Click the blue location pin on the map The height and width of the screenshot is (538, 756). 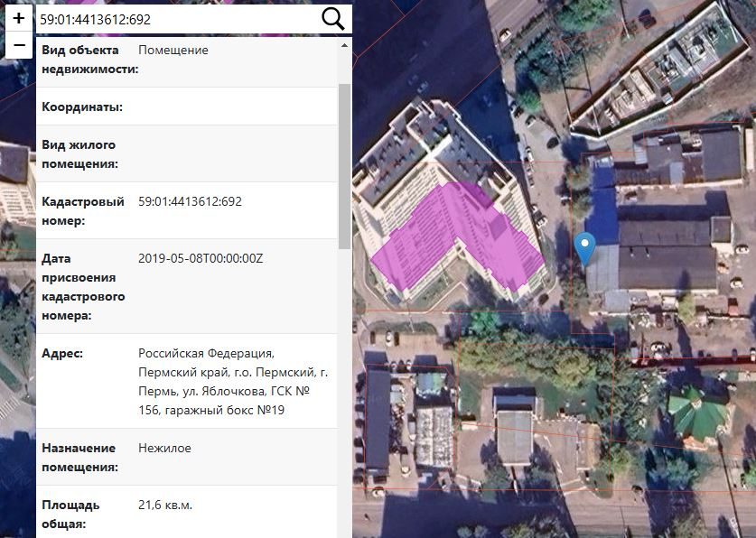click(585, 248)
